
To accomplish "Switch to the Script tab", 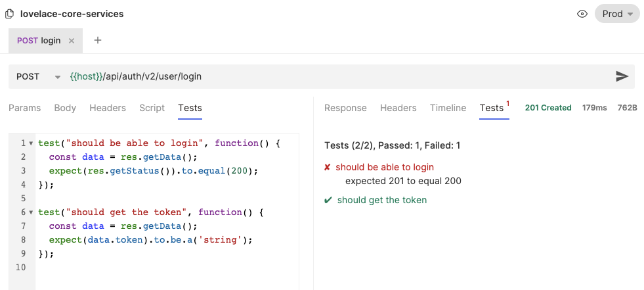I will (152, 108).
